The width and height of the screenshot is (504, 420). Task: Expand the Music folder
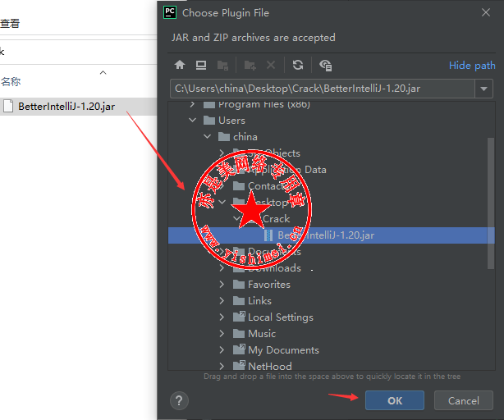pyautogui.click(x=222, y=333)
